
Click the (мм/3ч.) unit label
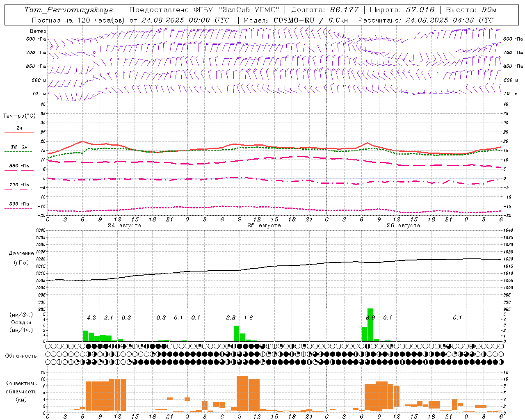pyautogui.click(x=21, y=315)
